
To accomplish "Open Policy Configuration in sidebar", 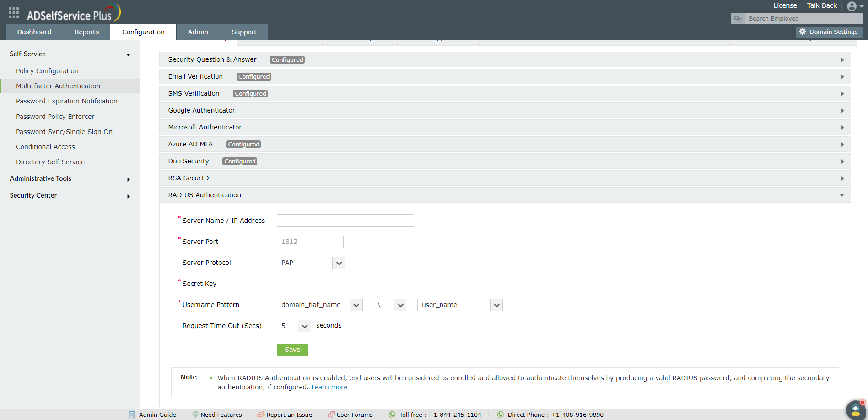I will [47, 71].
